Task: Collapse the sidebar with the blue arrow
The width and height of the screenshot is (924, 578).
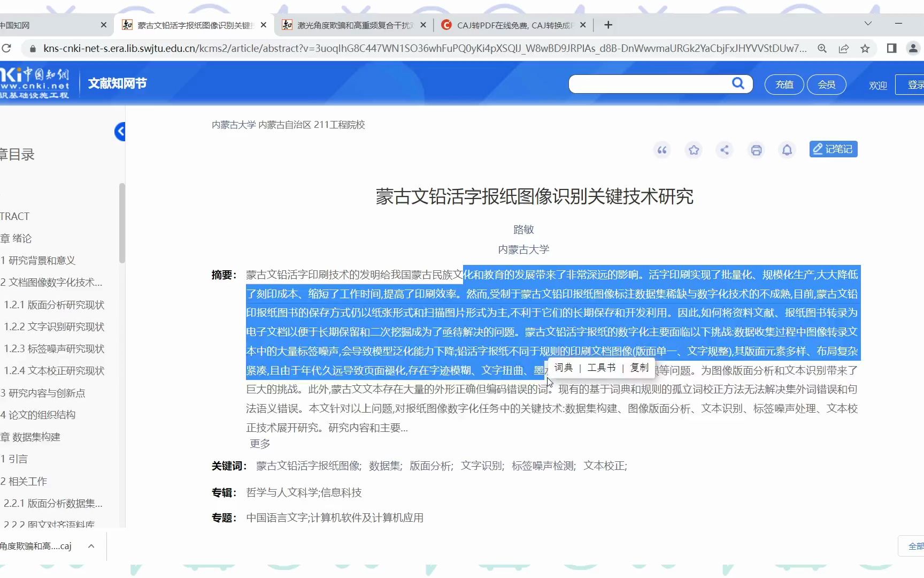Action: 120,131
